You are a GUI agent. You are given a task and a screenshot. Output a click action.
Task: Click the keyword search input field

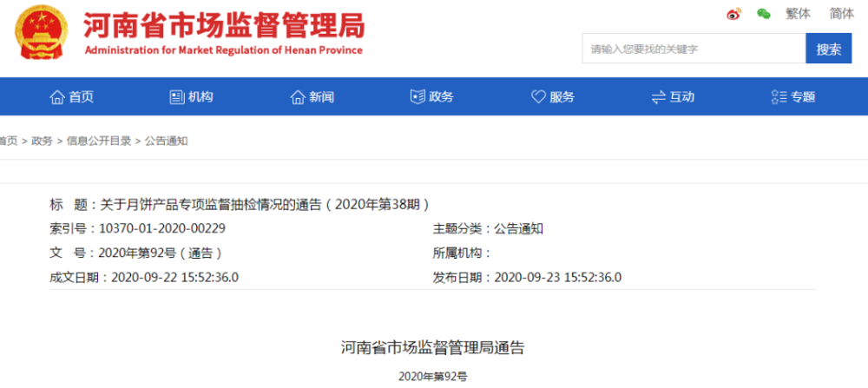coord(694,49)
